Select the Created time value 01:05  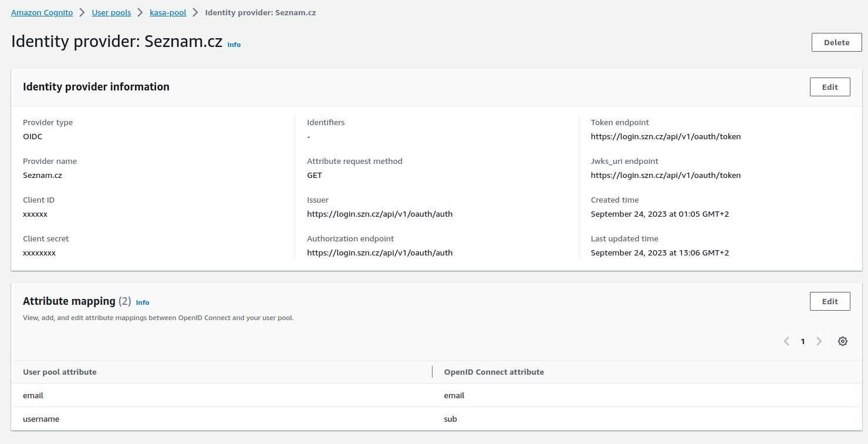click(660, 214)
